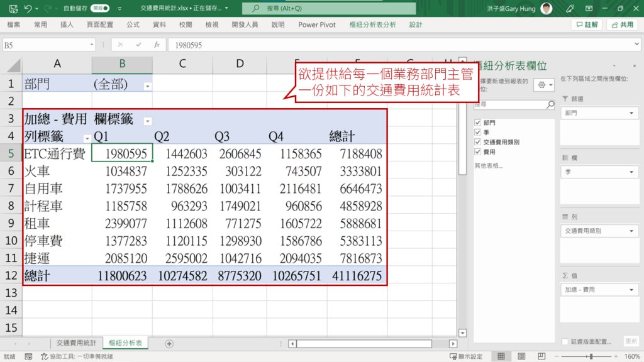Image resolution: width=644 pixels, height=362 pixels.
Task: Click the Redo arrow icon
Action: (47, 8)
